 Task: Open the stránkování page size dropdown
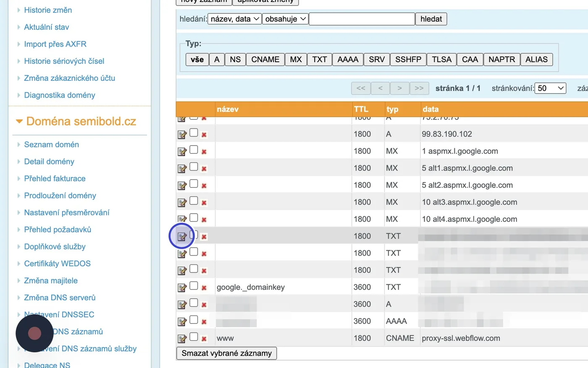point(550,88)
